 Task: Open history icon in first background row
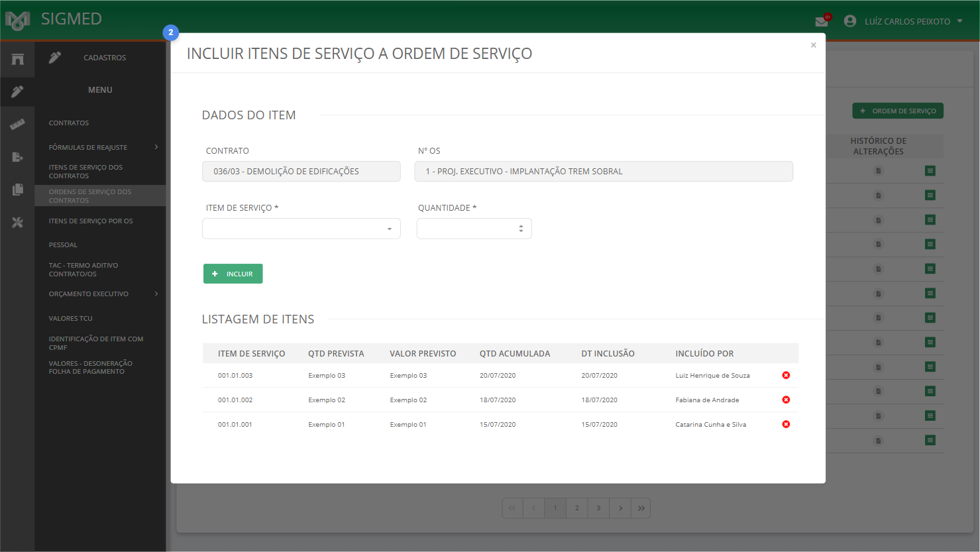pyautogui.click(x=879, y=171)
